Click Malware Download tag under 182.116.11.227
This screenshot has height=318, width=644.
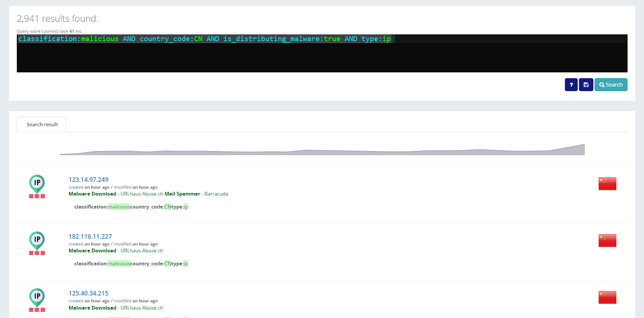coord(92,251)
